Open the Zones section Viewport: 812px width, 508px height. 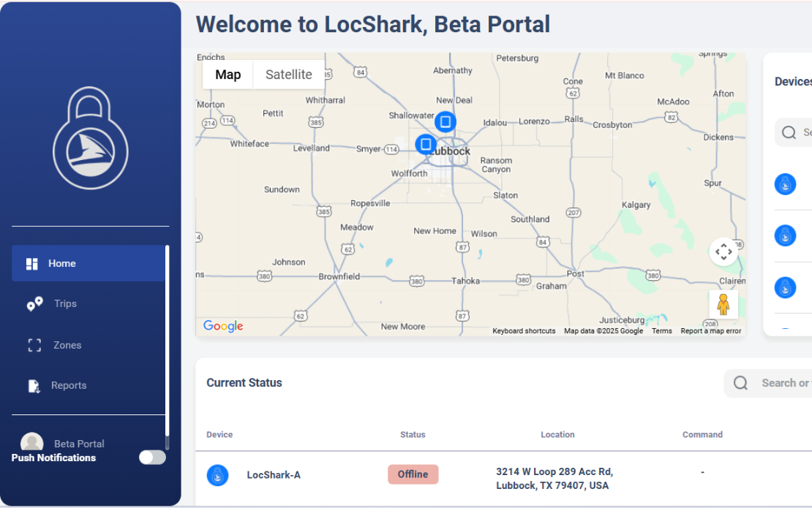pos(67,345)
